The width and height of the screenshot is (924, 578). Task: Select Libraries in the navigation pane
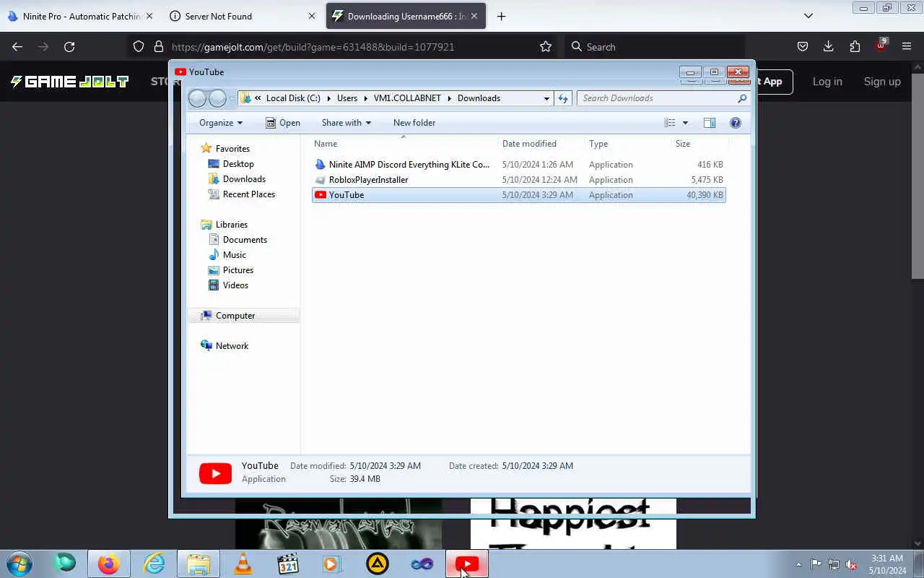(x=231, y=225)
